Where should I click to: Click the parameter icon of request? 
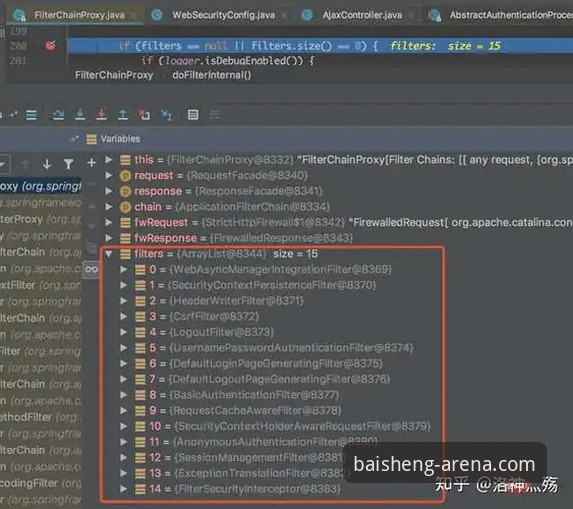(125, 176)
